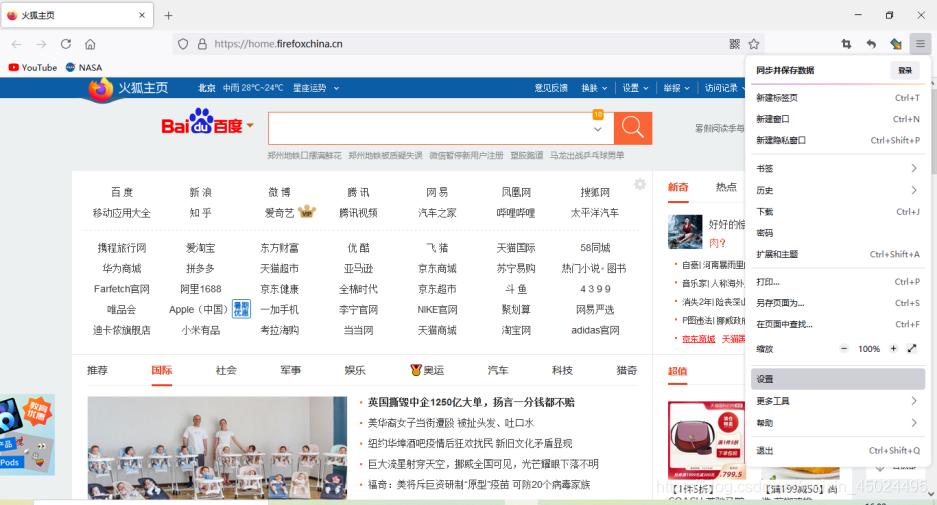Click the forward navigation arrow

click(41, 44)
